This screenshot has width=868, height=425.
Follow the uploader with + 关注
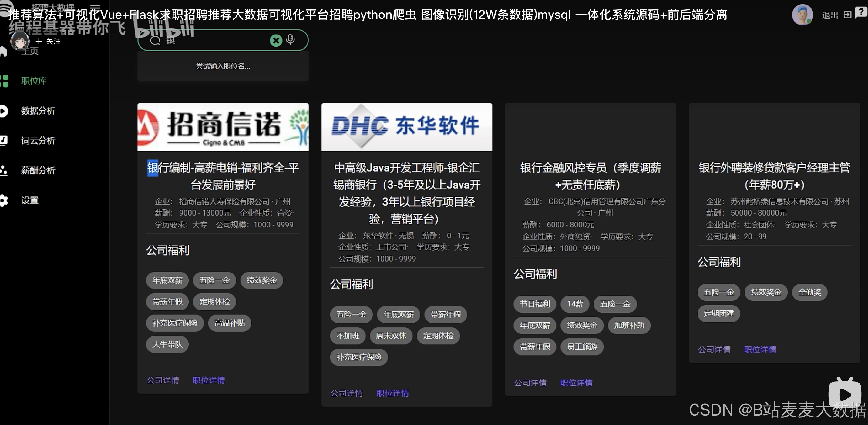click(48, 41)
